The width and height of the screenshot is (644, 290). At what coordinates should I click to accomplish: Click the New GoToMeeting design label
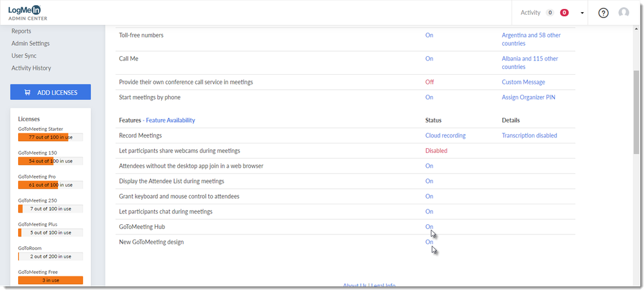[151, 242]
